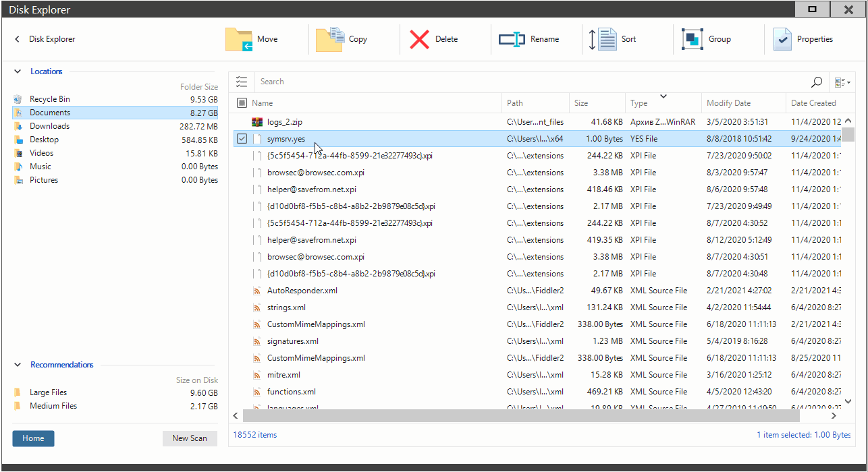The image size is (868, 472).
Task: Click the Home button
Action: tap(33, 438)
